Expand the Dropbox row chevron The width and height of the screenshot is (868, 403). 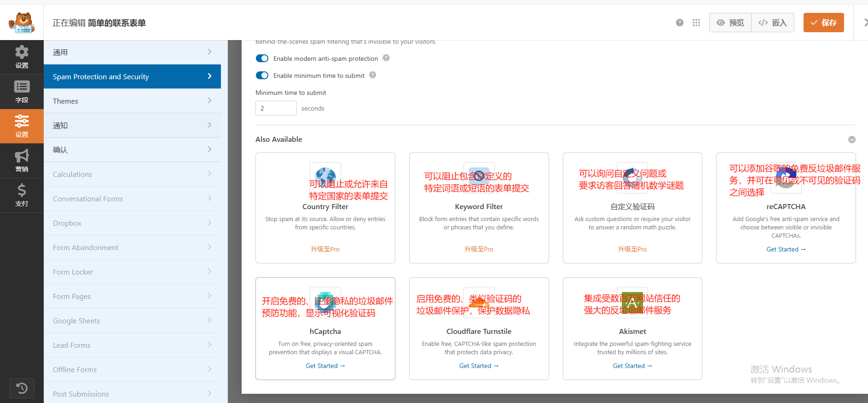coord(209,223)
